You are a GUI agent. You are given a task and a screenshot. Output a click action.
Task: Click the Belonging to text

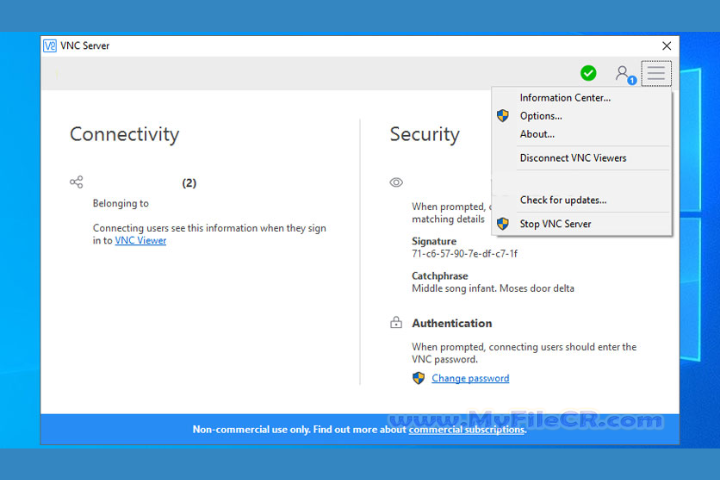[121, 203]
